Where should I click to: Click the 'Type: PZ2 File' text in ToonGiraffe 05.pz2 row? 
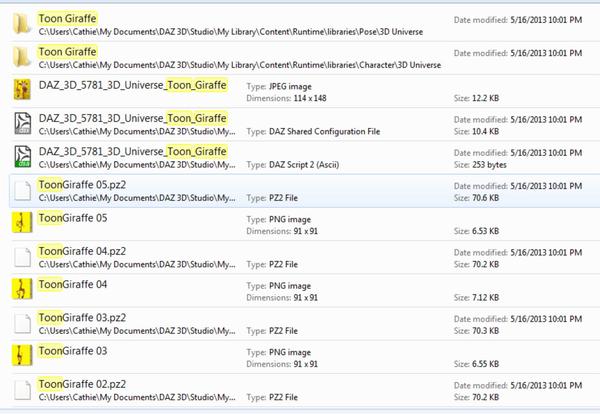tap(272, 198)
